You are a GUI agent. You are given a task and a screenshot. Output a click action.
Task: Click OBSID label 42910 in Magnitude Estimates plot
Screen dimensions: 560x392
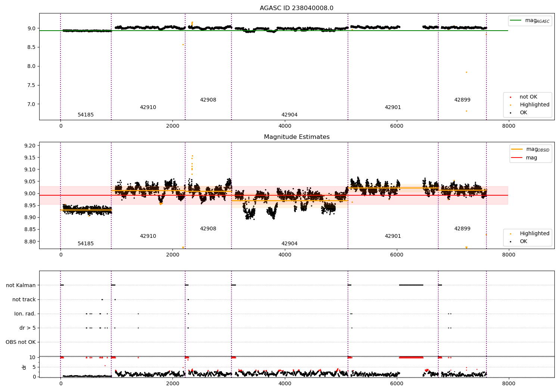pyautogui.click(x=148, y=236)
